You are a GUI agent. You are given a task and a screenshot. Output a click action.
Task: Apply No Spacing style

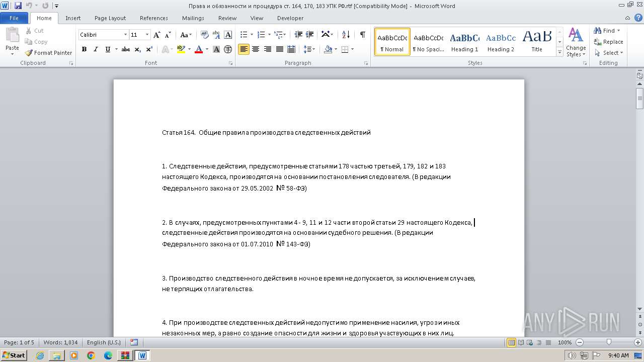428,42
